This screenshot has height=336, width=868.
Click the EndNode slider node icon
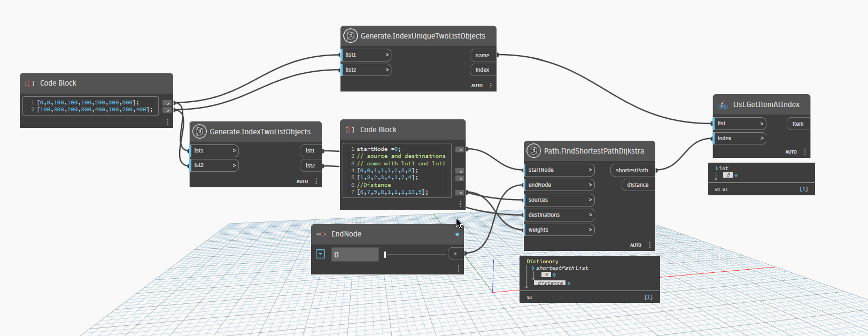point(321,234)
